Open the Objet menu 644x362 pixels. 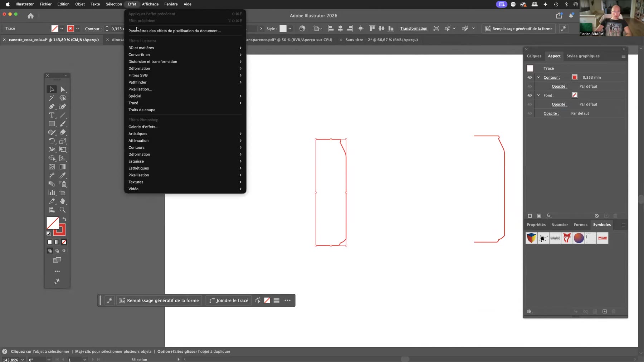tap(80, 4)
